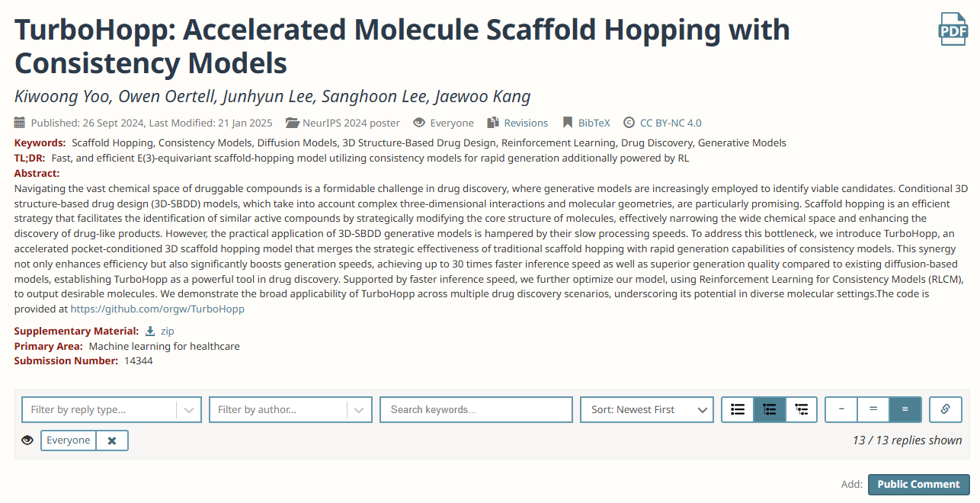Viewport: 980px width, 503px height.
Task: Click the Public Comment button
Action: pyautogui.click(x=918, y=484)
